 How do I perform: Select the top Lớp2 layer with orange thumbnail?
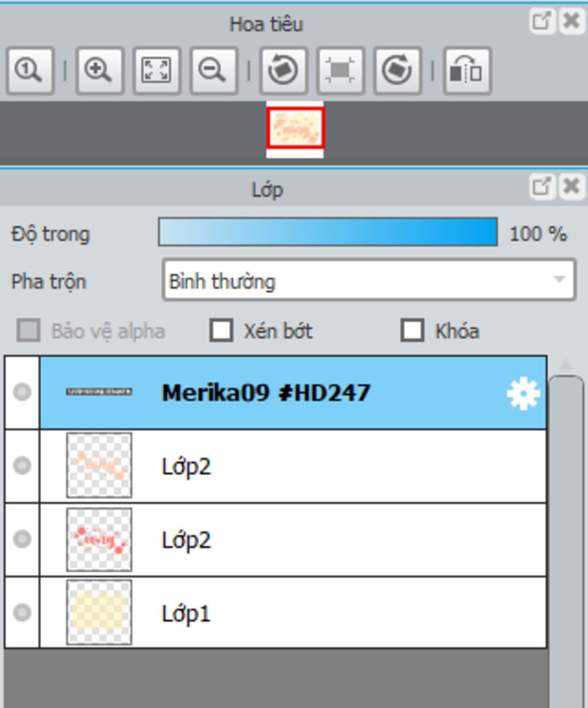point(293,466)
